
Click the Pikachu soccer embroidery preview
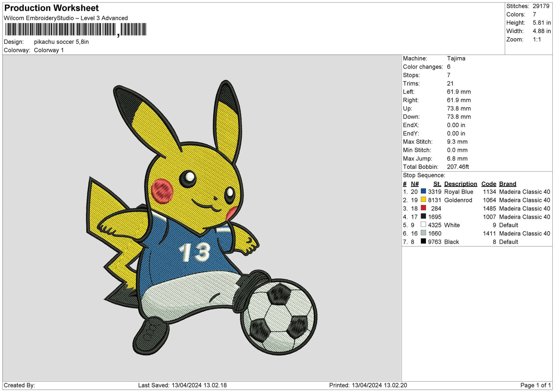pos(202,218)
